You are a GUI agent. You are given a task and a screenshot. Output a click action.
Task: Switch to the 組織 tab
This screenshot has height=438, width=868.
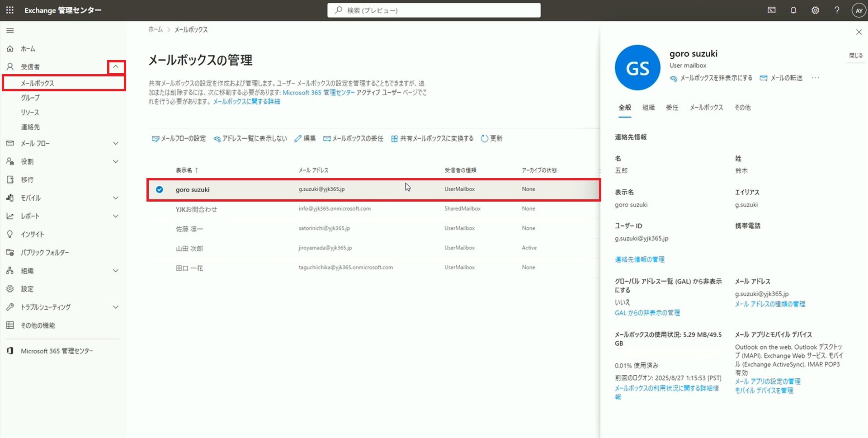click(x=648, y=108)
